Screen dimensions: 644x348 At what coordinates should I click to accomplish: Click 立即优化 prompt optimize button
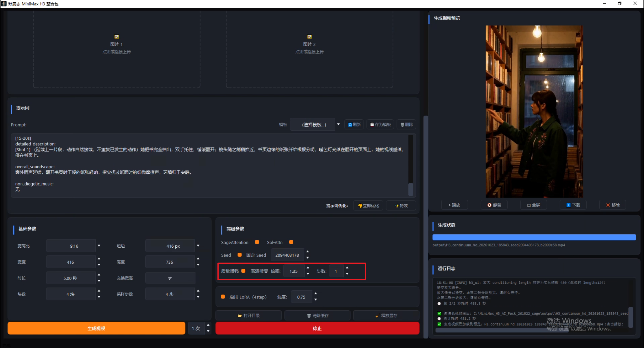(x=368, y=205)
